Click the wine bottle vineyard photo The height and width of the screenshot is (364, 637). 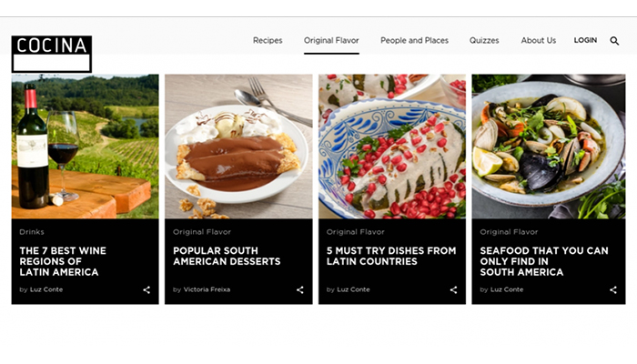pos(85,146)
